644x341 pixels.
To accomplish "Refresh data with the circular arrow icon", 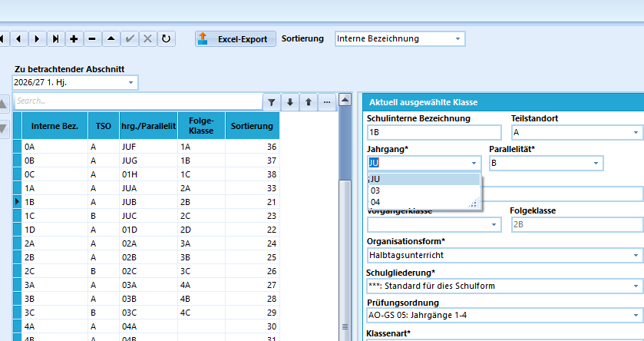I will (x=167, y=39).
